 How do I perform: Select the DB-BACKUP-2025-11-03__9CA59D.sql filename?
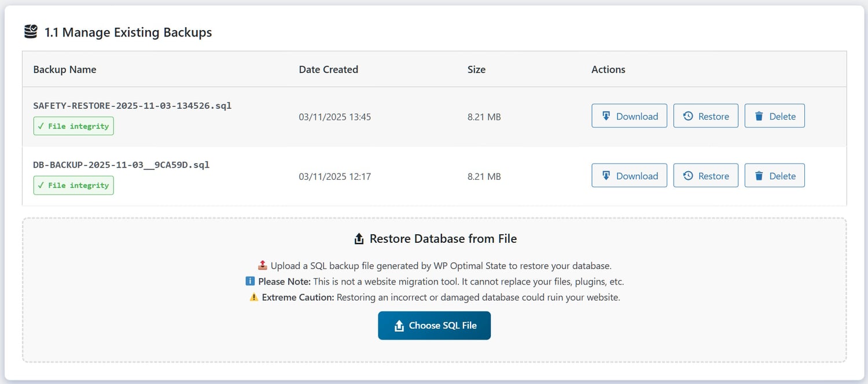122,165
